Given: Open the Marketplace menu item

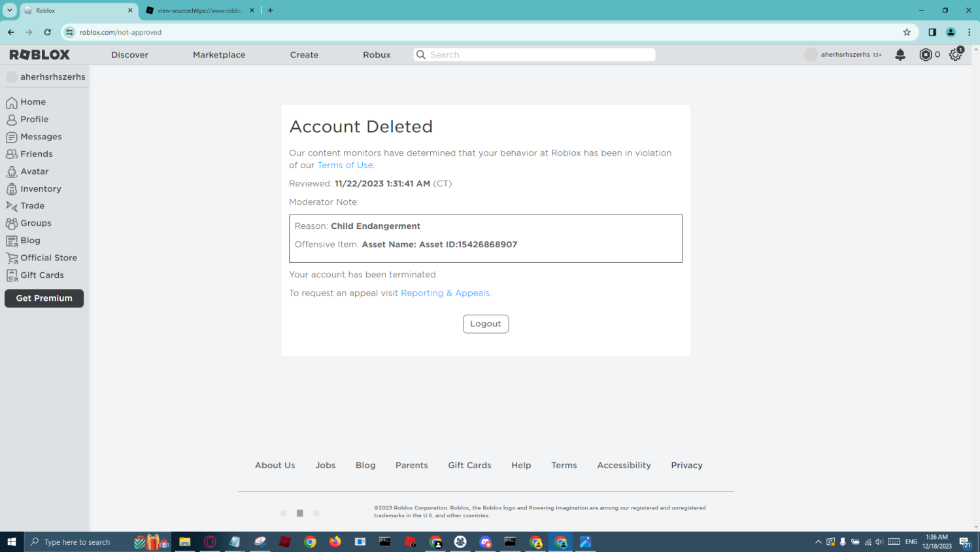Looking at the screenshot, I should [x=219, y=55].
